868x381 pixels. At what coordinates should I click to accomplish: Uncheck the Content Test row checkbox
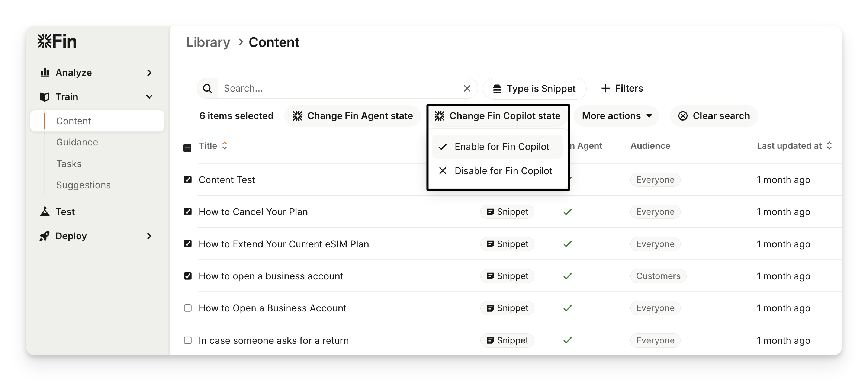tap(188, 180)
